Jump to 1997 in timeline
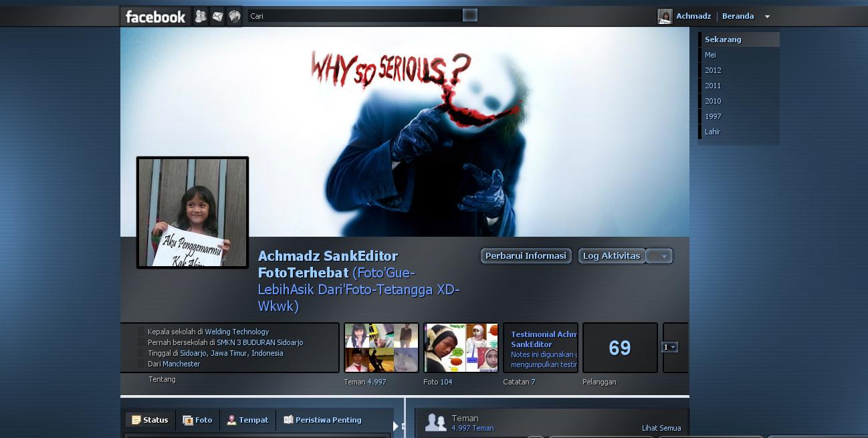Image resolution: width=868 pixels, height=438 pixels. (713, 116)
